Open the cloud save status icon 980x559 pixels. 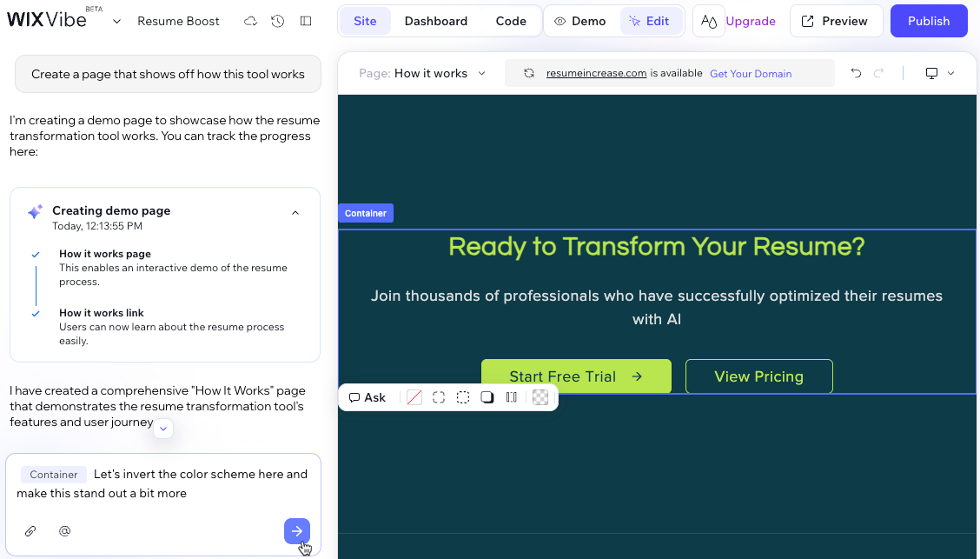(x=251, y=21)
